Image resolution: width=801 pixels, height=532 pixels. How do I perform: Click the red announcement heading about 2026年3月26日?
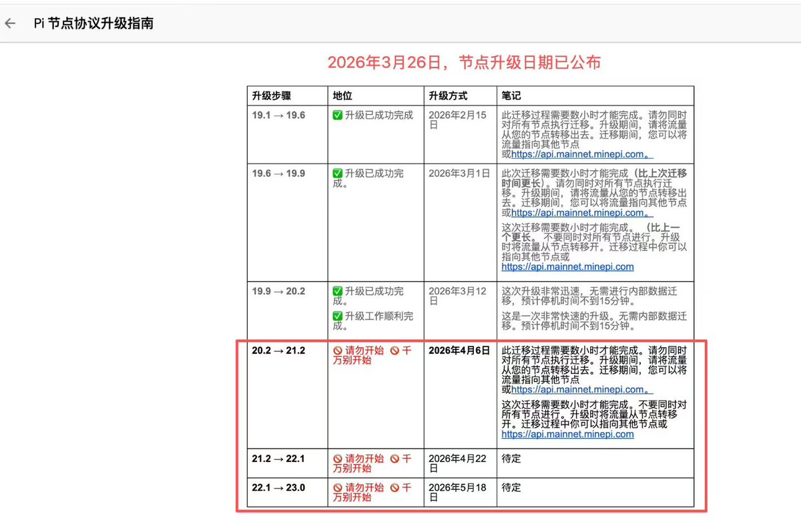point(465,62)
